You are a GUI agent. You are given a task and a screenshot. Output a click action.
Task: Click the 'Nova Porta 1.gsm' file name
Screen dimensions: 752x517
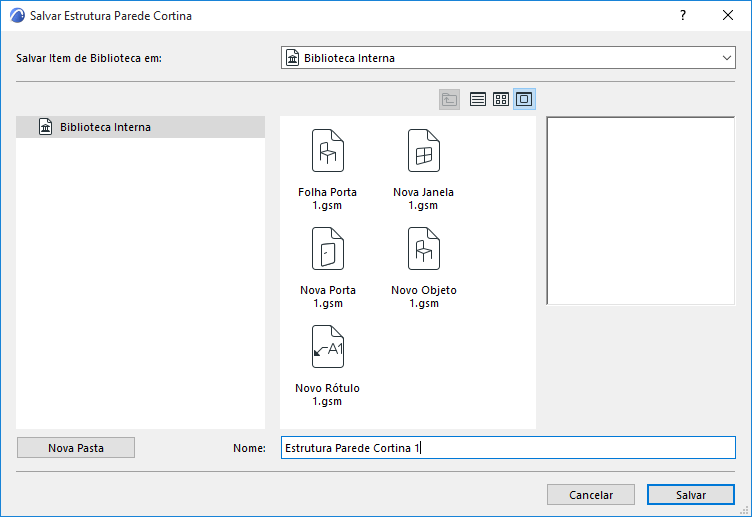(x=328, y=296)
